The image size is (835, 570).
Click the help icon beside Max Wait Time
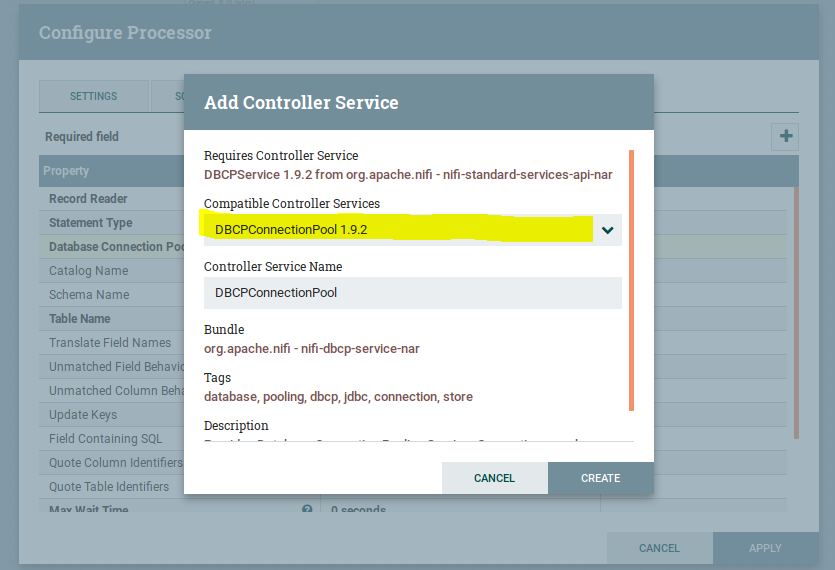tap(307, 510)
